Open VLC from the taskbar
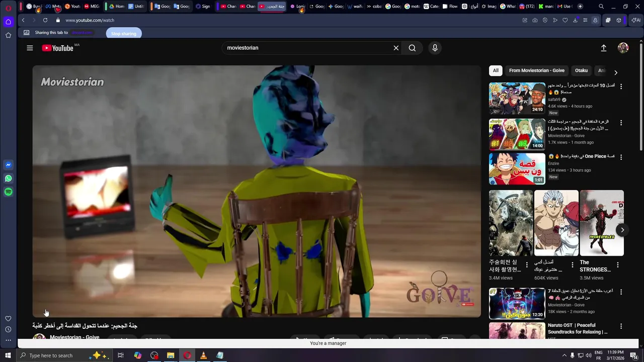Viewport: 644px width, 362px height. click(x=203, y=355)
